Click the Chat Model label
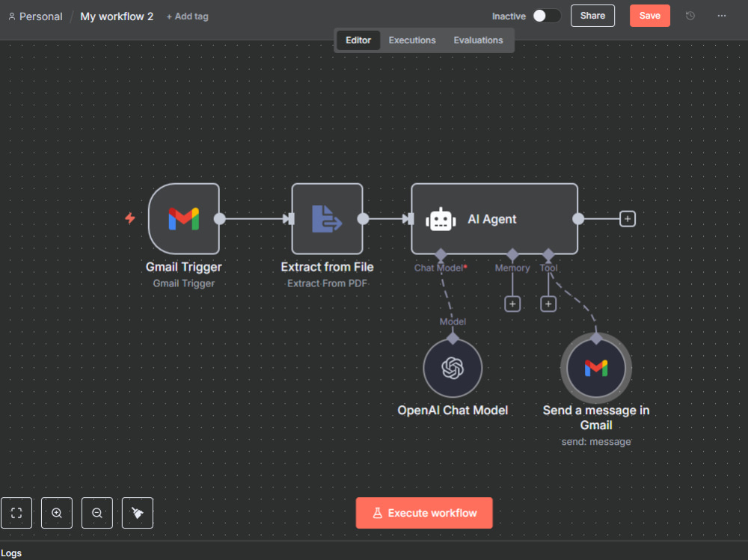 pos(439,268)
